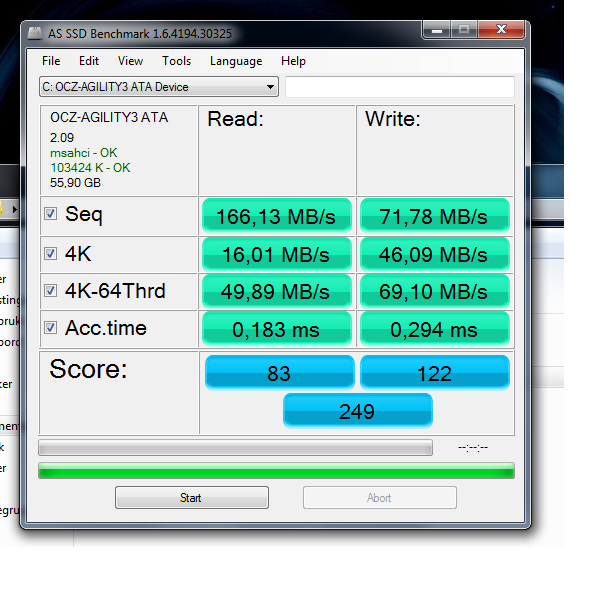Open the Edit menu
This screenshot has height=606, width=598.
pyautogui.click(x=89, y=61)
